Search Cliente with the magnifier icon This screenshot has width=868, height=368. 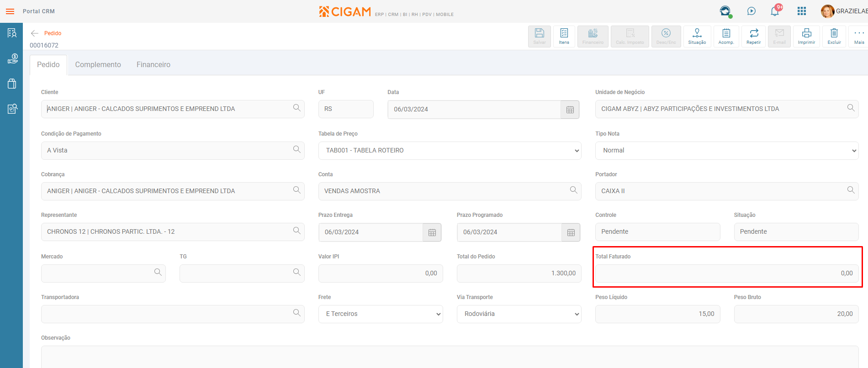(297, 108)
